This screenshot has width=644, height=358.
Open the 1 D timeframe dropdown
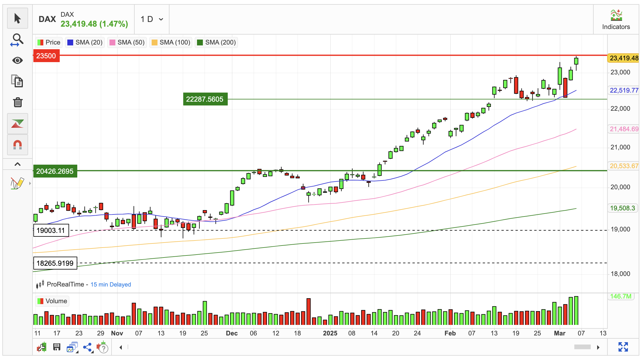(152, 19)
